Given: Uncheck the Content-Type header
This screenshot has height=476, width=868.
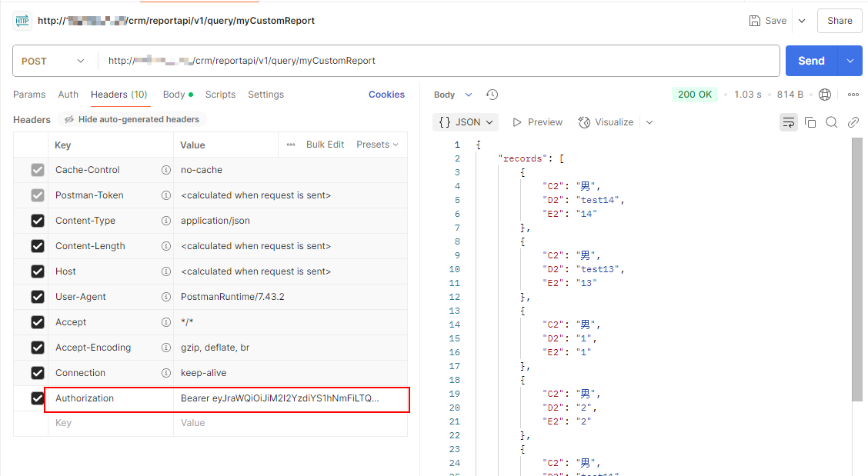Looking at the screenshot, I should (x=38, y=221).
